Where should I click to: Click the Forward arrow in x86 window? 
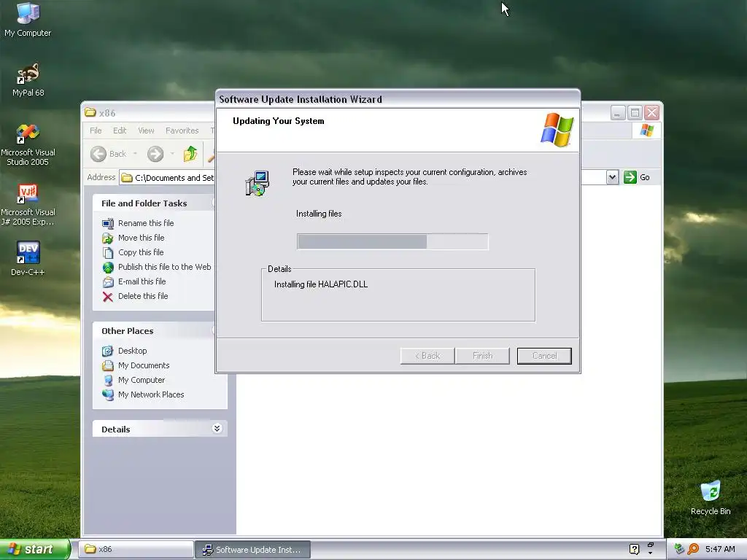(x=155, y=154)
